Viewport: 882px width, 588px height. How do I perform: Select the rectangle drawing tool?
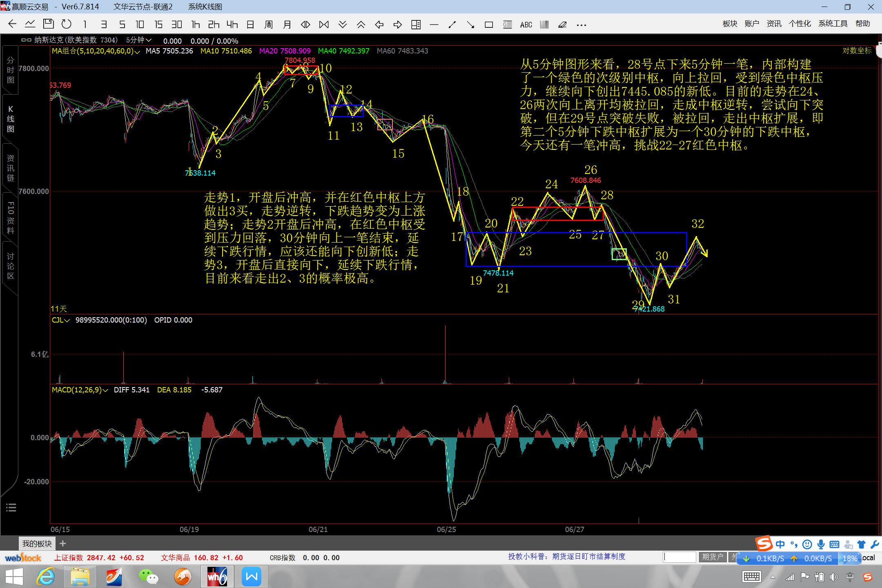489,25
